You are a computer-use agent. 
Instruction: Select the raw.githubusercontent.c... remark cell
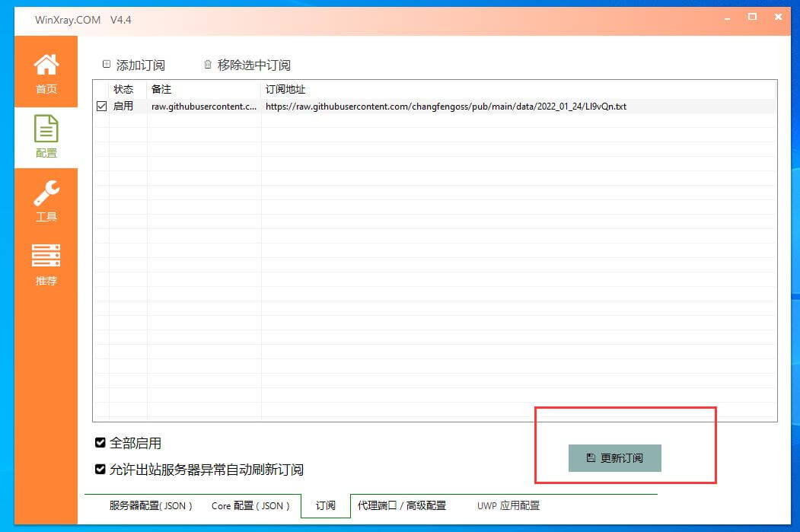pyautogui.click(x=204, y=106)
